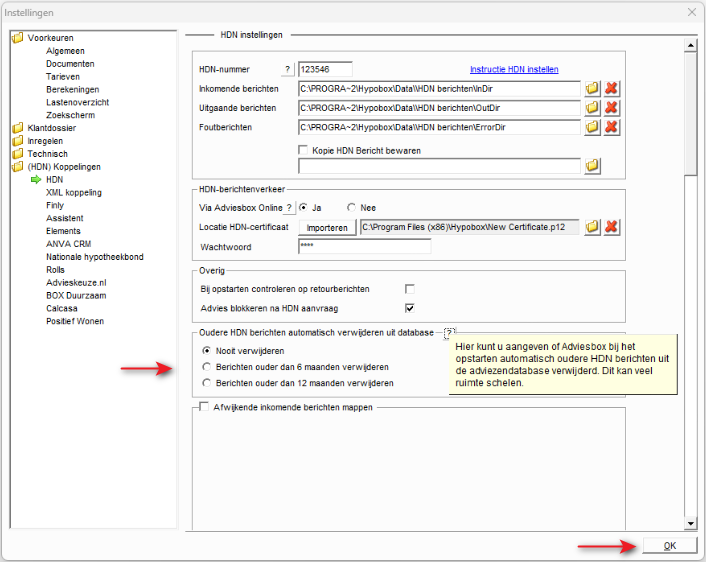Browse folder for Foutberichten path

pos(593,127)
